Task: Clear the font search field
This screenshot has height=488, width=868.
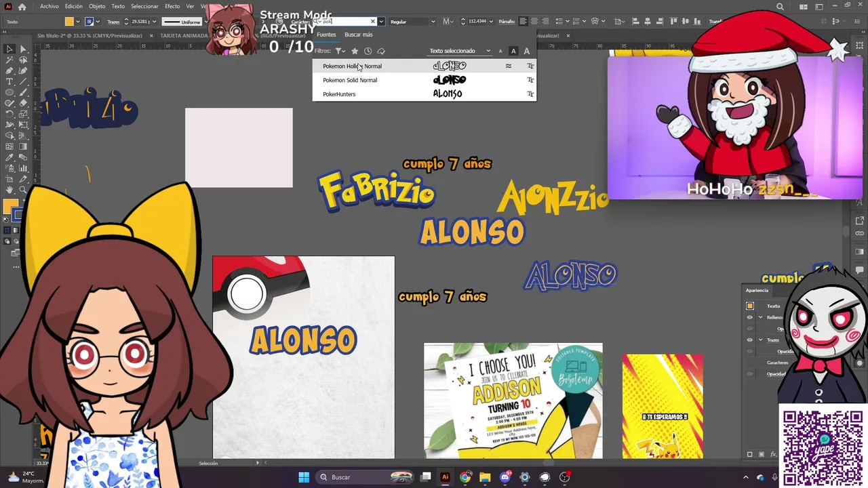Action: (372, 21)
